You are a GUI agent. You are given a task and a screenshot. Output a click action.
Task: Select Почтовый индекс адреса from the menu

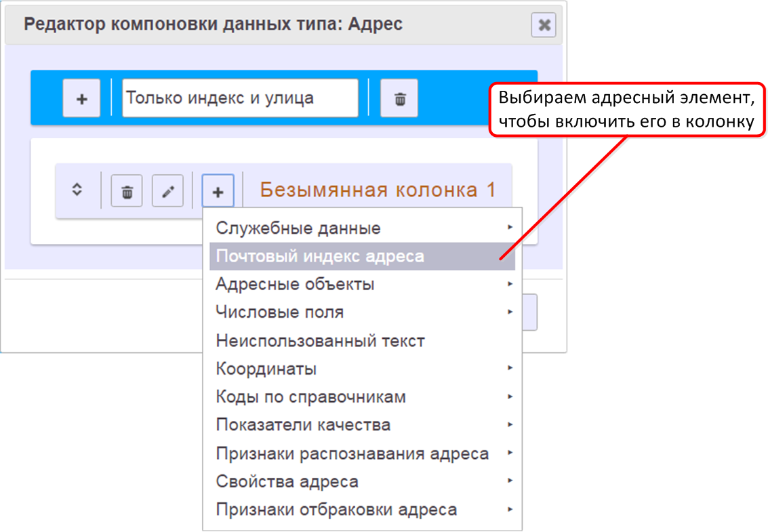click(x=320, y=256)
